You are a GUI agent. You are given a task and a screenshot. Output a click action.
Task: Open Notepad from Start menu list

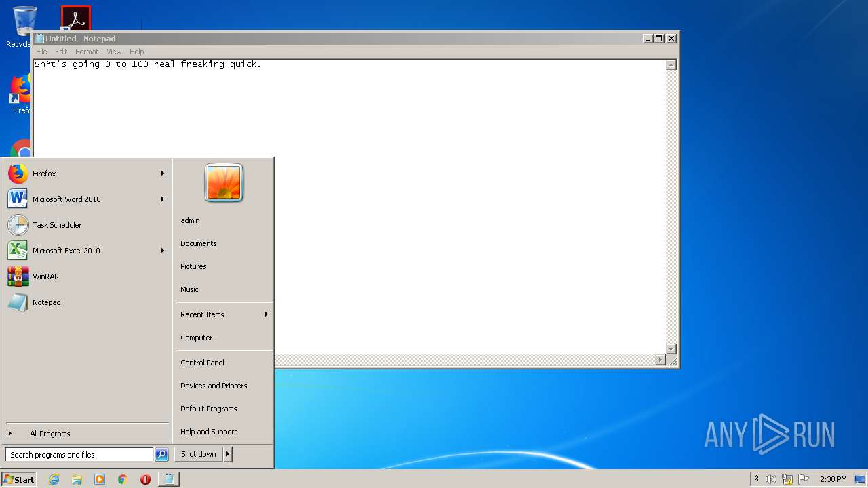tap(86, 302)
